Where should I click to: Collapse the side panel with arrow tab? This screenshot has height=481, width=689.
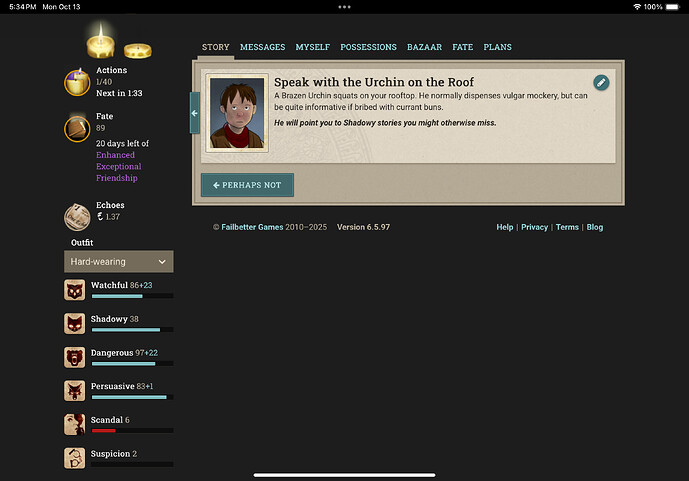pos(195,113)
